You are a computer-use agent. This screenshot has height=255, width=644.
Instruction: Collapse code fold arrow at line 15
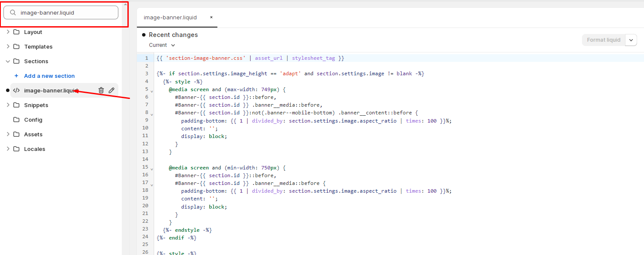[152, 169]
